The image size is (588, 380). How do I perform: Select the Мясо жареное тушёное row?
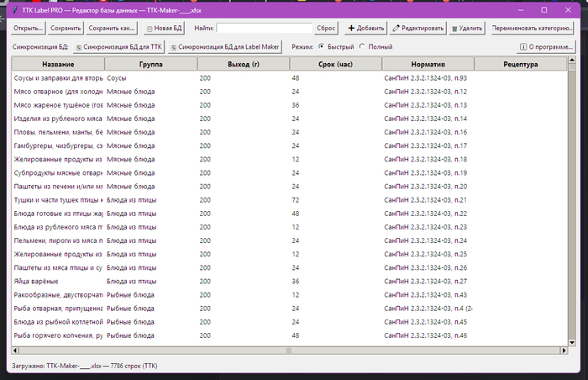pos(289,105)
